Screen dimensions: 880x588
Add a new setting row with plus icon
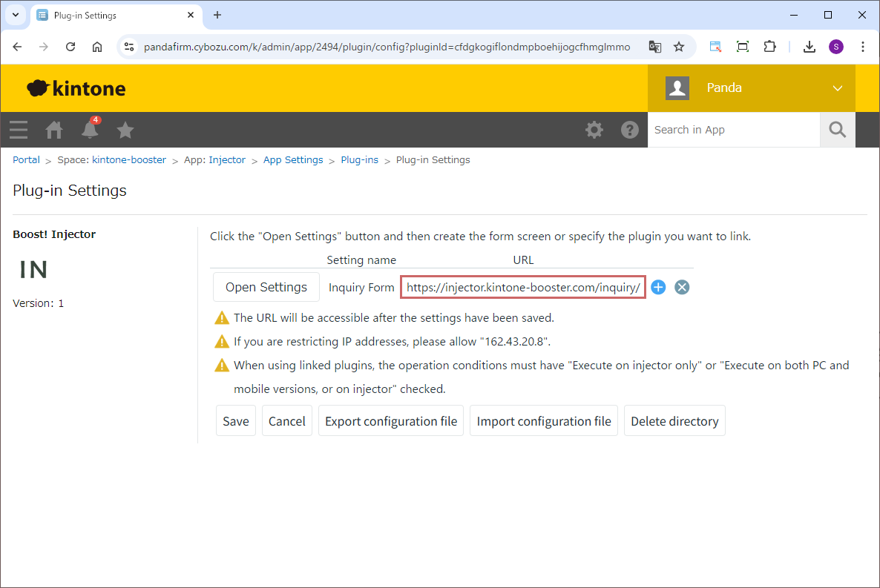pos(658,288)
